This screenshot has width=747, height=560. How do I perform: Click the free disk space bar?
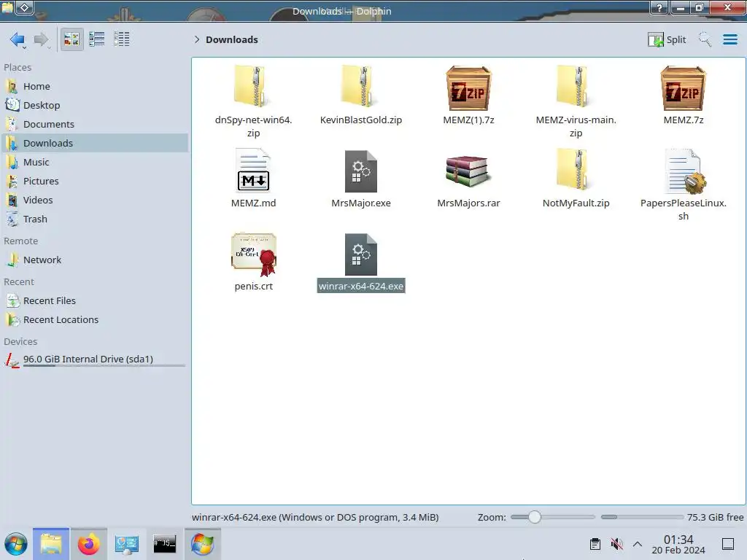[642, 517]
